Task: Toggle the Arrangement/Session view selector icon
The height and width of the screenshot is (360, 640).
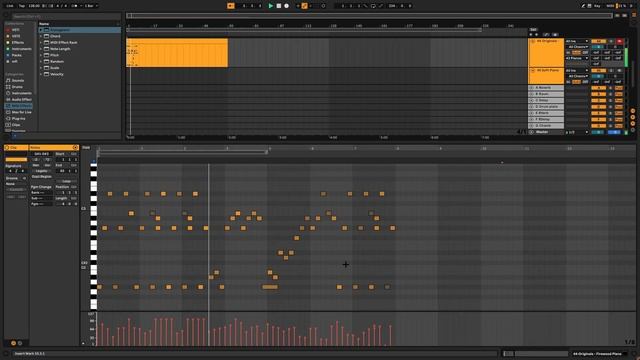Action: pos(634,15)
